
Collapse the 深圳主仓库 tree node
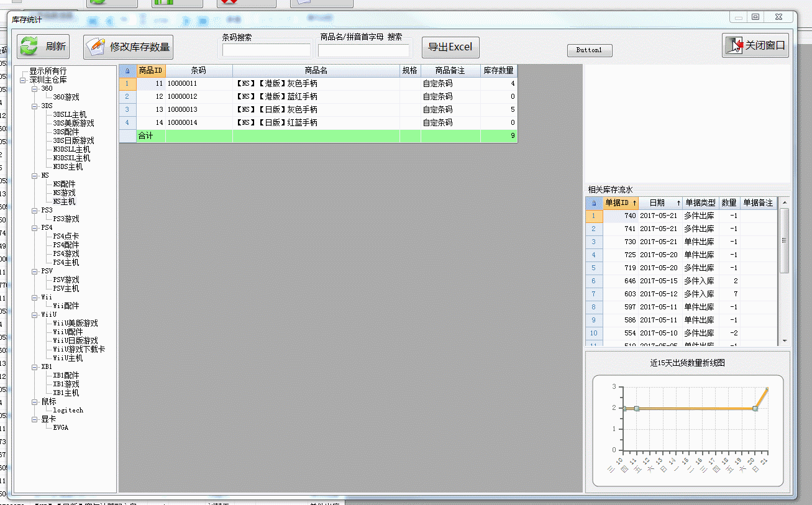[x=23, y=80]
